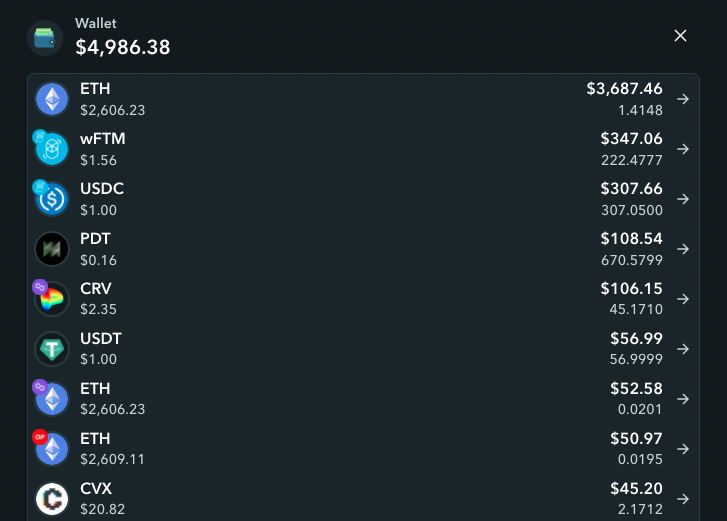
Task: Click the Wallet total $4,986.38
Action: click(123, 47)
